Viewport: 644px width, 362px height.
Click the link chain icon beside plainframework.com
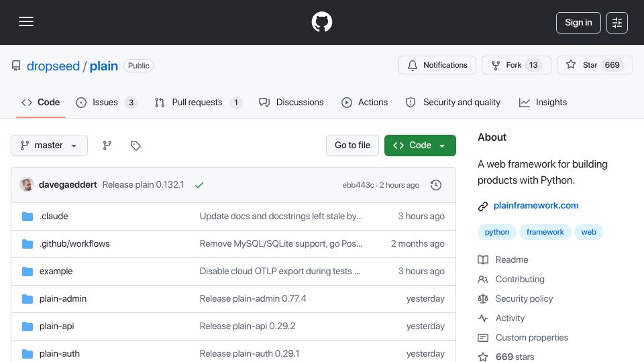tap(483, 206)
